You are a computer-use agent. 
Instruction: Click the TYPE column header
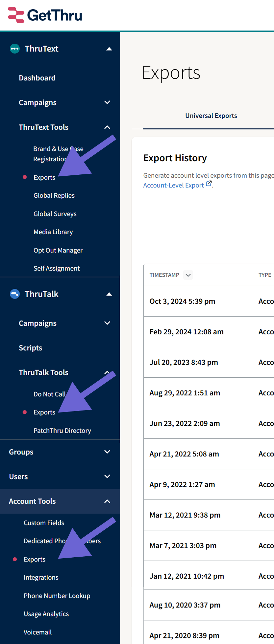pyautogui.click(x=265, y=275)
